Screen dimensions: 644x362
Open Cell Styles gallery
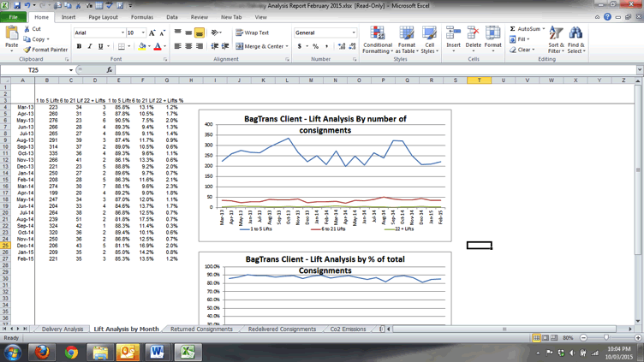point(430,40)
